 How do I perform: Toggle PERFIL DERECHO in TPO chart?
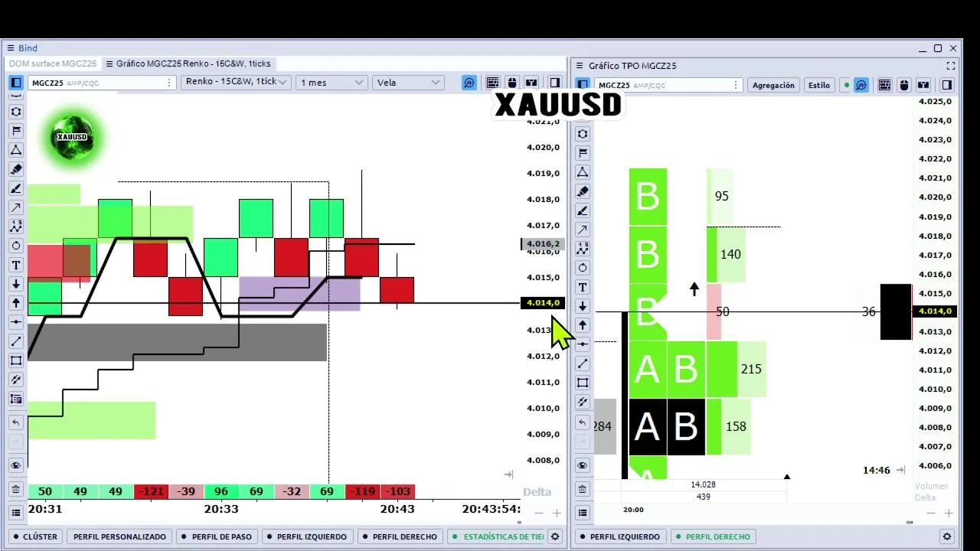tap(712, 536)
